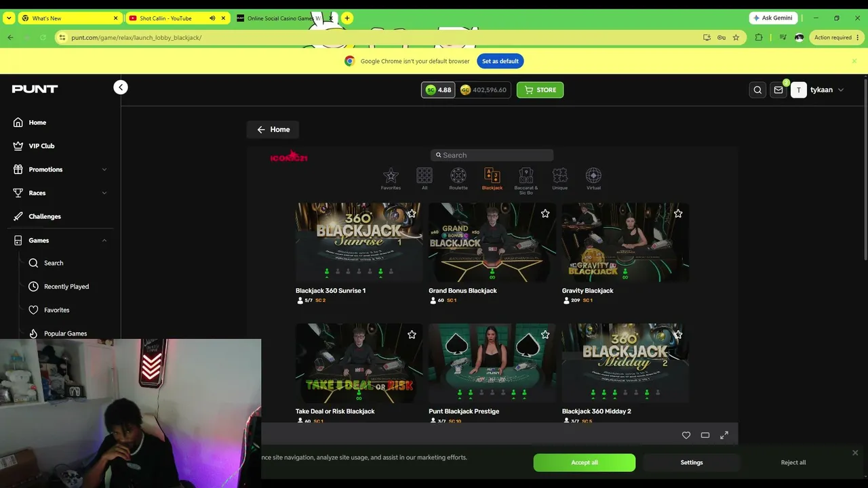Viewport: 868px width, 488px height.
Task: Select the GC 402,596.60 balance currency
Action: pyautogui.click(x=484, y=89)
